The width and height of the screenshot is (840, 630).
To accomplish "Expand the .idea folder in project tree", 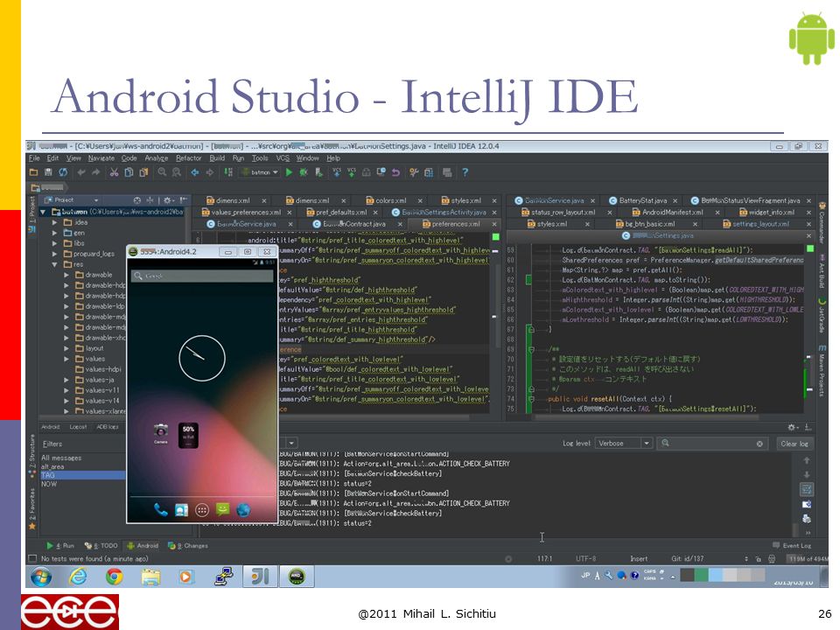I will point(54,222).
